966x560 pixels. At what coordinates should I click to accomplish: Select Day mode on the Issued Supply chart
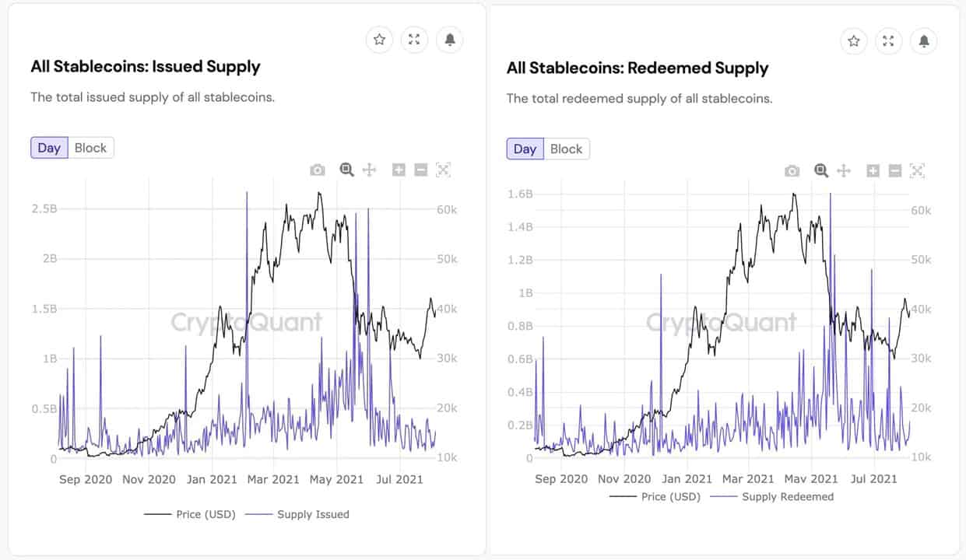coord(48,147)
